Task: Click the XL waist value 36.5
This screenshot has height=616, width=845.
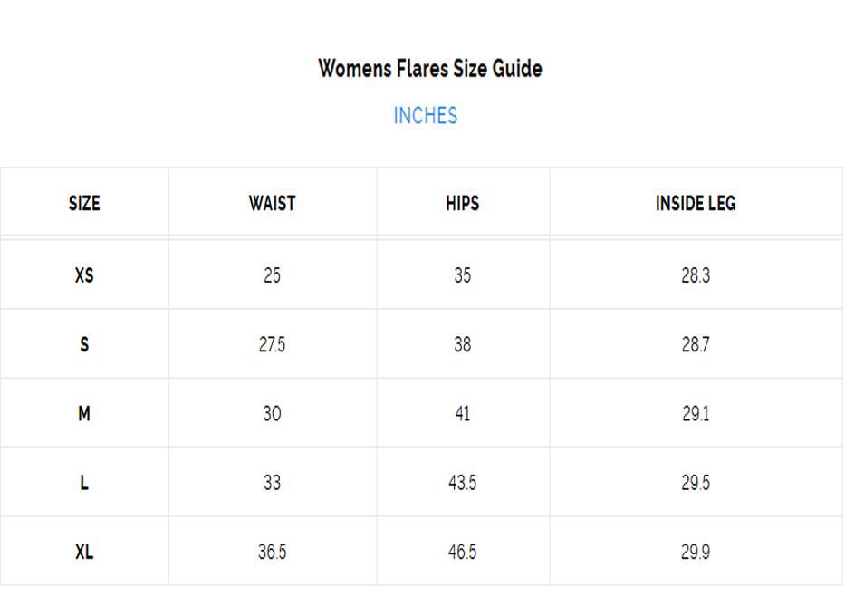Action: [x=272, y=552]
